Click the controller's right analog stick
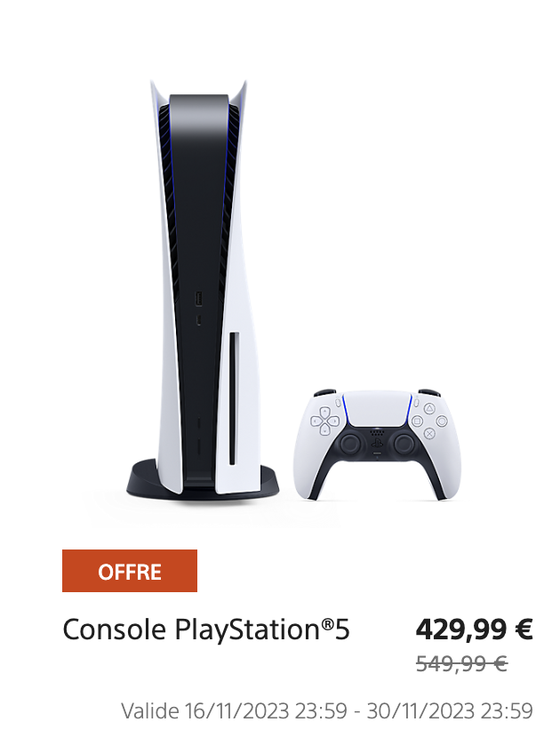The height and width of the screenshot is (754, 560). [404, 443]
